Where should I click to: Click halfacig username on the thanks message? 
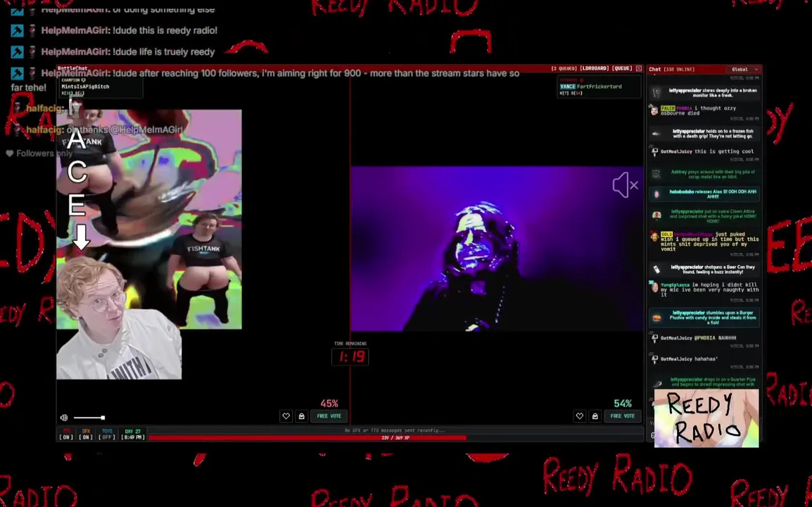coord(44,130)
